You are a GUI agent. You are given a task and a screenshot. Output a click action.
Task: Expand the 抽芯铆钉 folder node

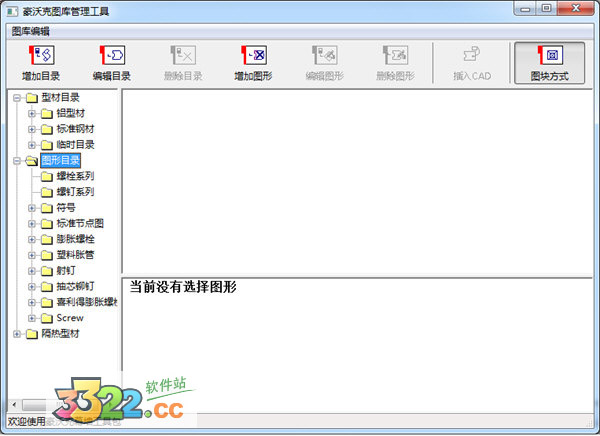(32, 287)
